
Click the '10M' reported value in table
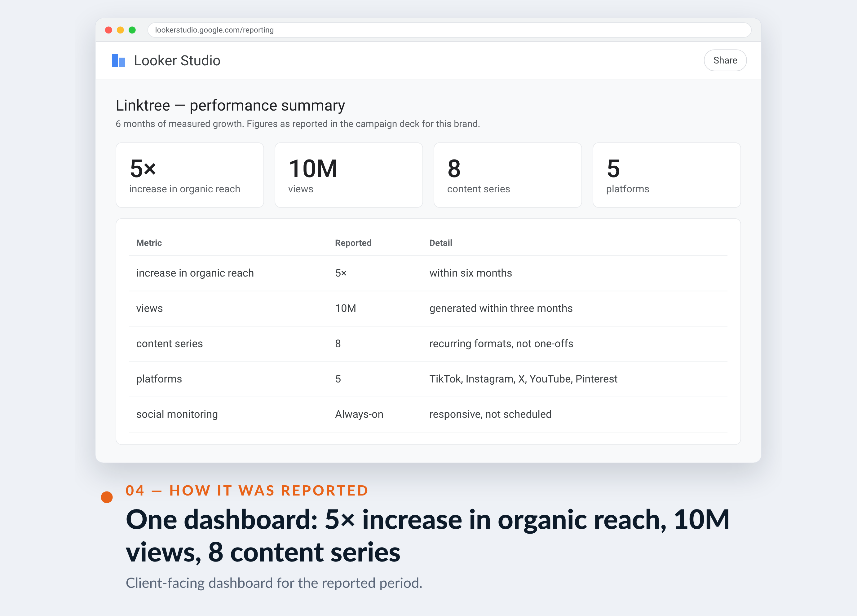[x=345, y=308]
